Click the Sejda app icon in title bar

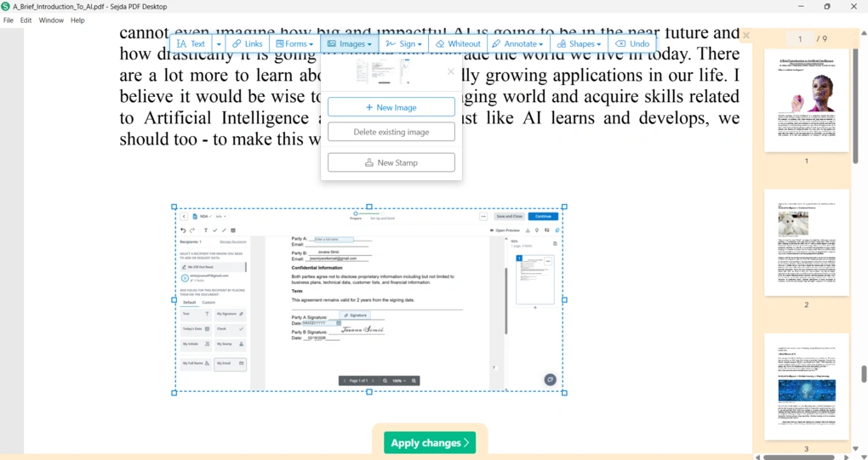coord(6,7)
